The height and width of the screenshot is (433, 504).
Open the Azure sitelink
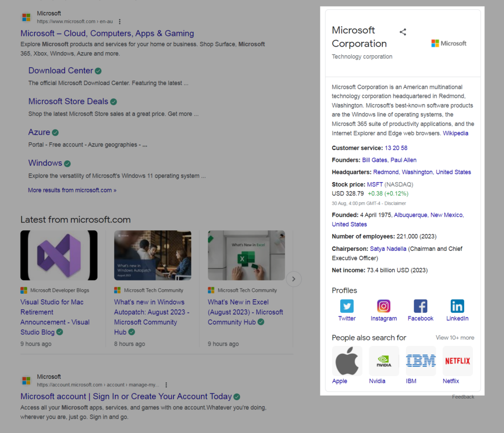pos(39,132)
